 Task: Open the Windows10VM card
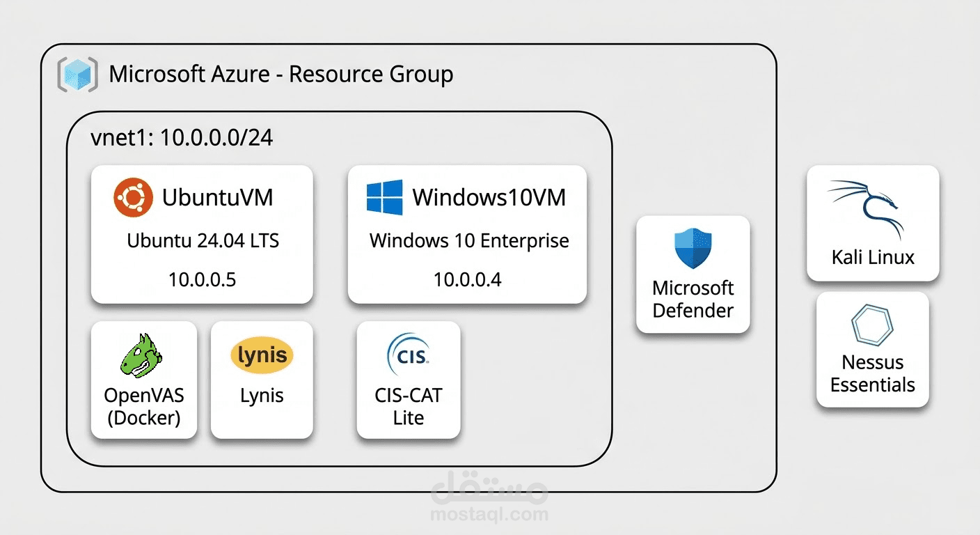click(x=466, y=235)
